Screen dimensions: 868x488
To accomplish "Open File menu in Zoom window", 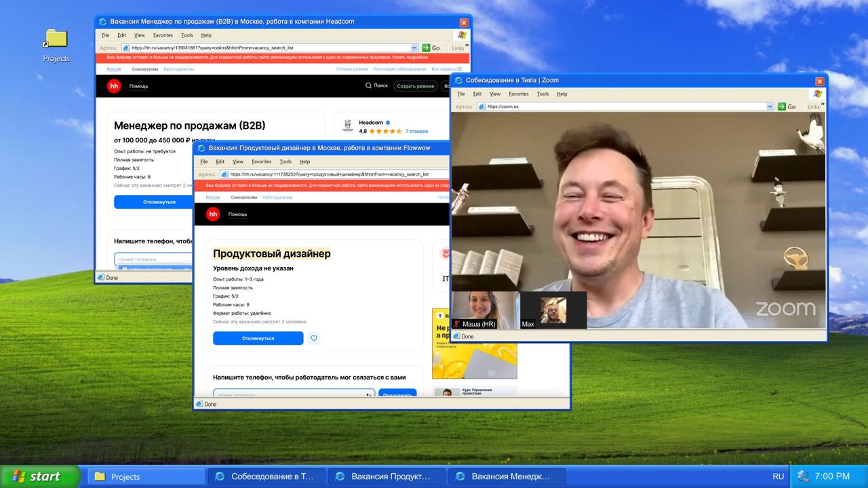I will point(461,94).
